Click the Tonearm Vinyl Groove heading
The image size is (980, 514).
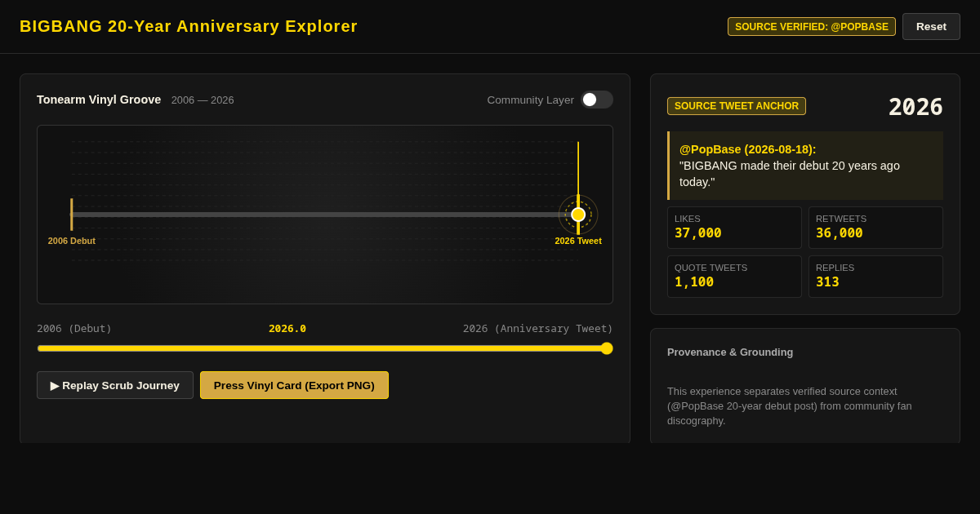click(99, 100)
